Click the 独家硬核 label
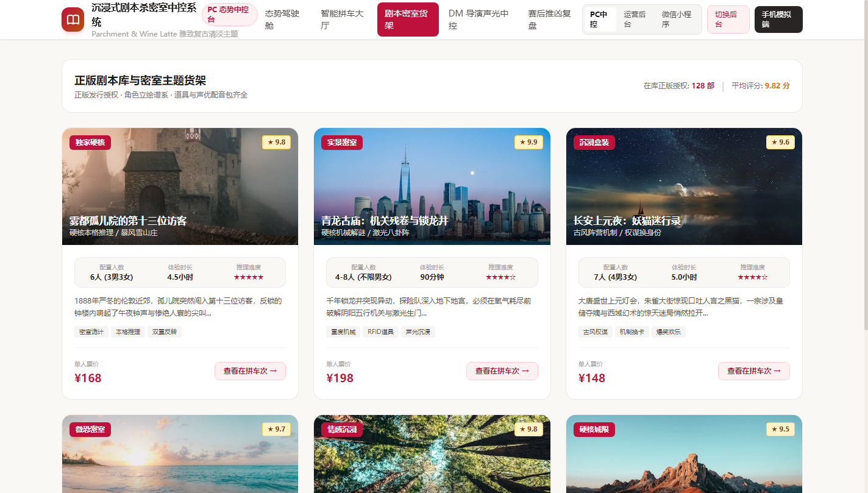This screenshot has width=868, height=493. pos(90,143)
